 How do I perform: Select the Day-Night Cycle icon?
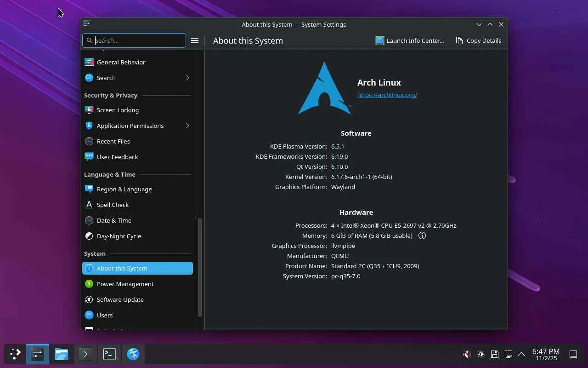(x=89, y=236)
